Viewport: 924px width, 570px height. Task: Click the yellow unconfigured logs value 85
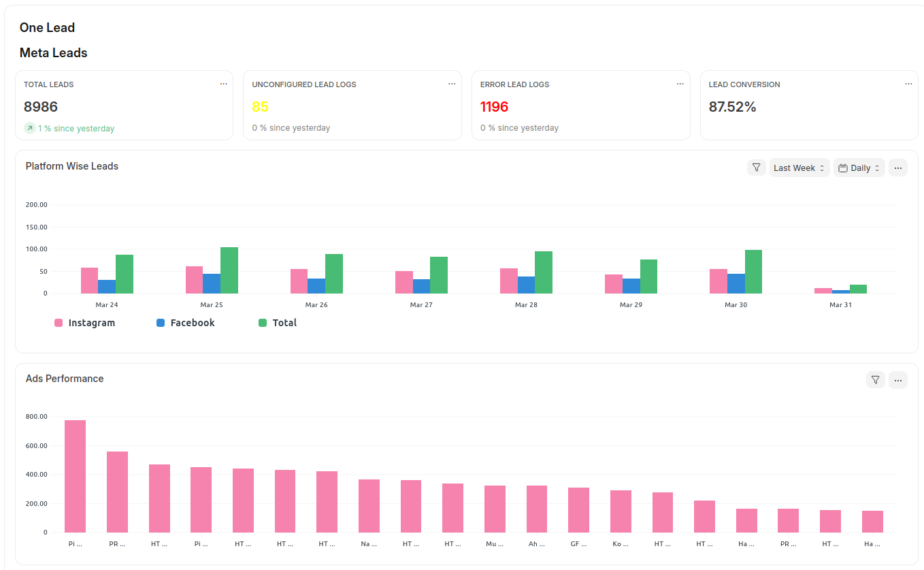click(260, 107)
